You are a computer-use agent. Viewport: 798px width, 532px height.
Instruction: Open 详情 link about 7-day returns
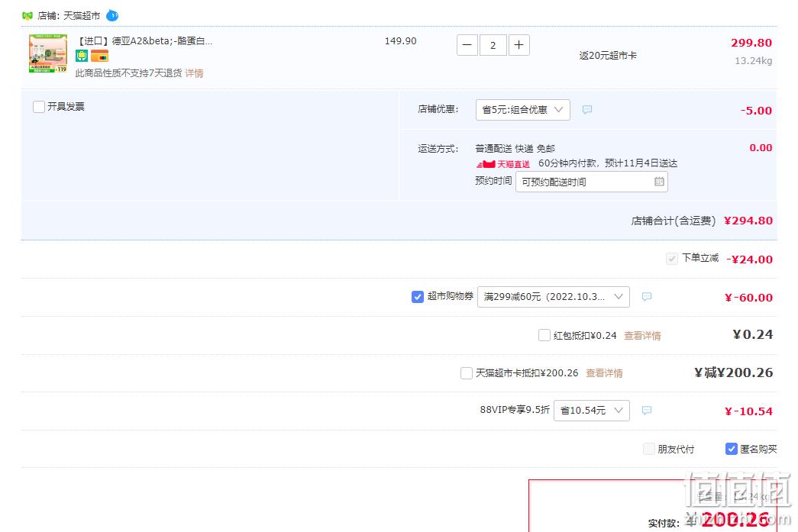click(194, 73)
